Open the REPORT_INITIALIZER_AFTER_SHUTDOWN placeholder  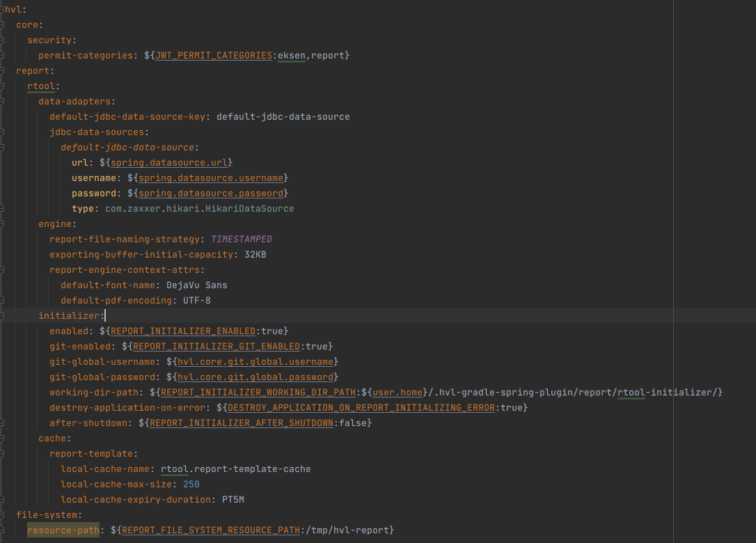point(242,423)
